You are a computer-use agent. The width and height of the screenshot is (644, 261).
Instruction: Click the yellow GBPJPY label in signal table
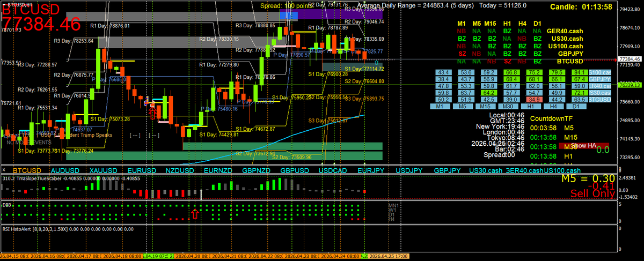pyautogui.click(x=570, y=54)
